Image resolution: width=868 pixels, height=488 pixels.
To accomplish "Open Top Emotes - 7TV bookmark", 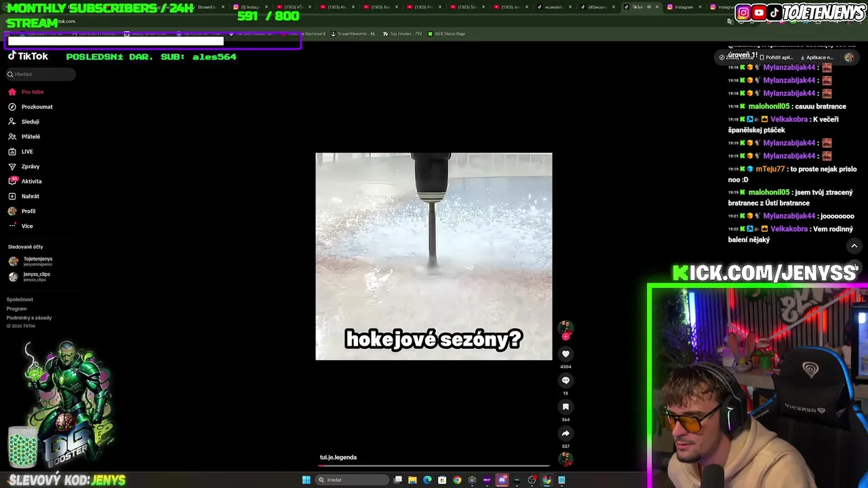I will 401,33.
